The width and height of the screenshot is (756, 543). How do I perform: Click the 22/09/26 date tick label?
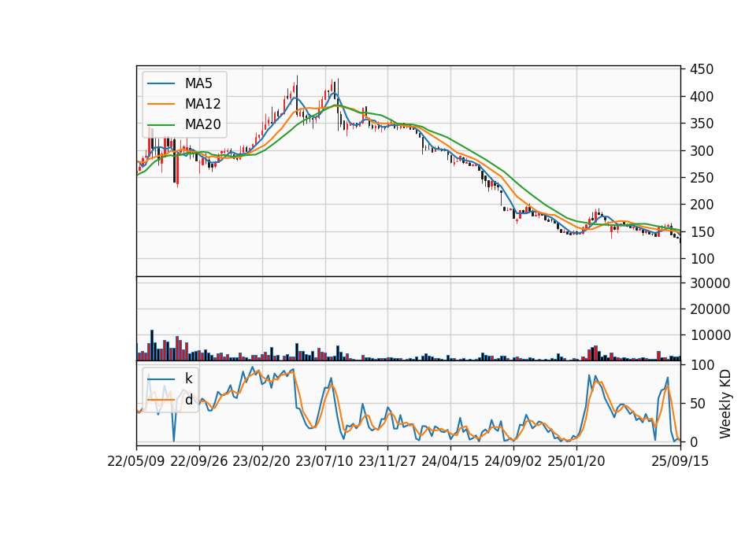point(199,461)
